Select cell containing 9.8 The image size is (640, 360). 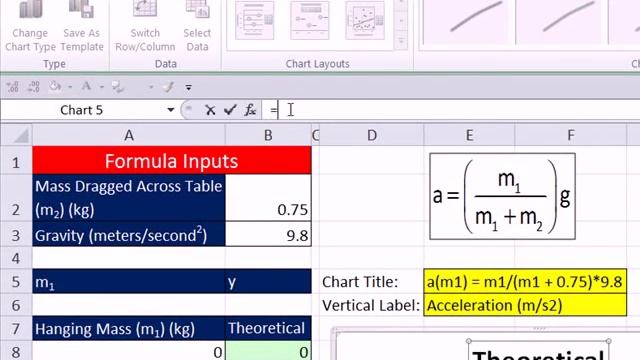[268, 235]
